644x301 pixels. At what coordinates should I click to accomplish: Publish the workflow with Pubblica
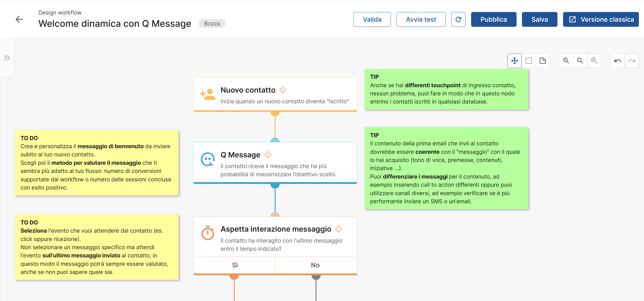[494, 19]
